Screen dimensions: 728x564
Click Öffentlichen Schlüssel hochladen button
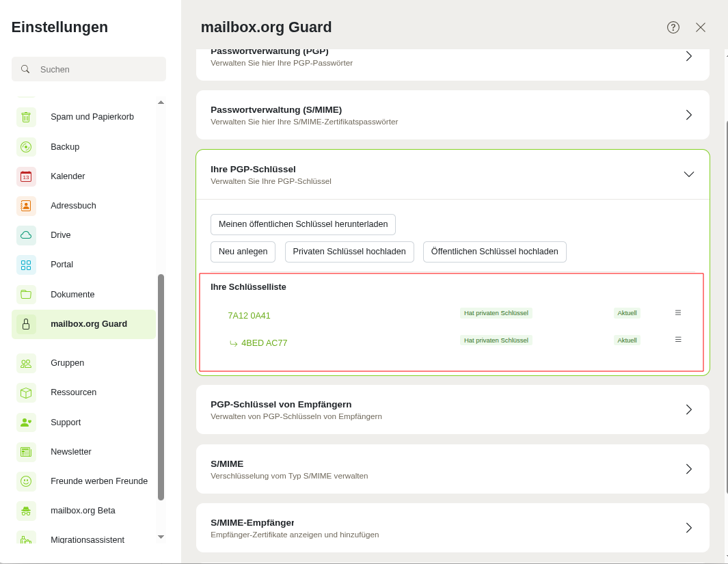[x=494, y=252]
